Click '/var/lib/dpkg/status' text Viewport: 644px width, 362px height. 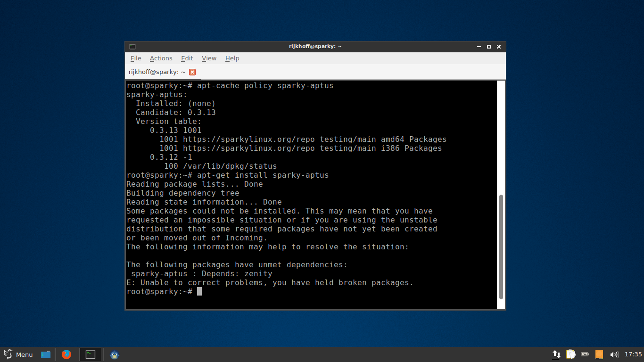[230, 166]
